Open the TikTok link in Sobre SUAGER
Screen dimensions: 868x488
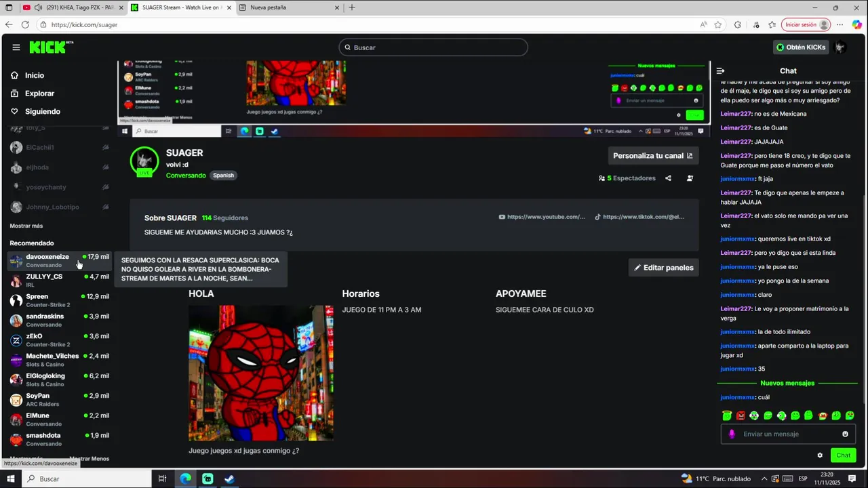coord(639,217)
